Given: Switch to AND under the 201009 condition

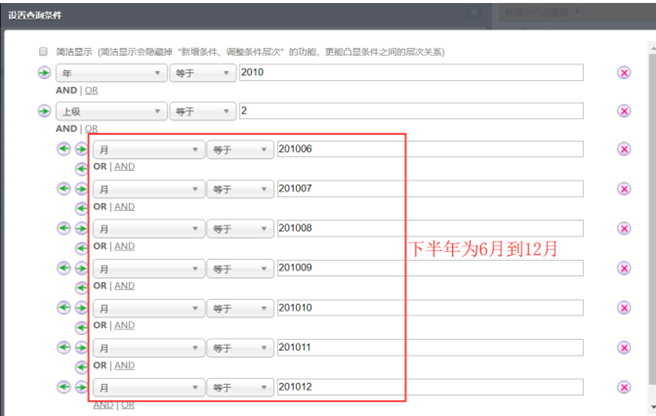Looking at the screenshot, I should click(x=125, y=286).
